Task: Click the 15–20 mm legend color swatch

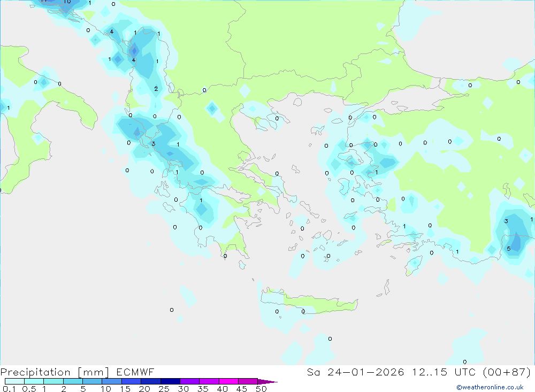Action: (131, 381)
